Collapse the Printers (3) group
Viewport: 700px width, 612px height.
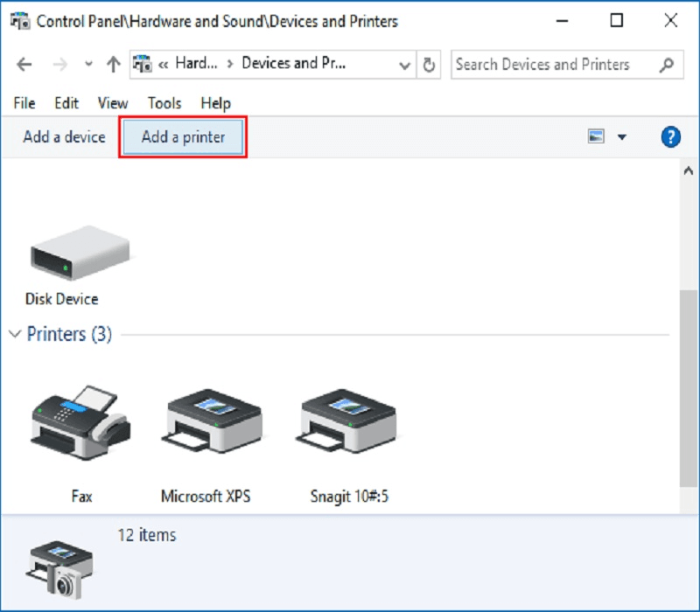pyautogui.click(x=15, y=334)
